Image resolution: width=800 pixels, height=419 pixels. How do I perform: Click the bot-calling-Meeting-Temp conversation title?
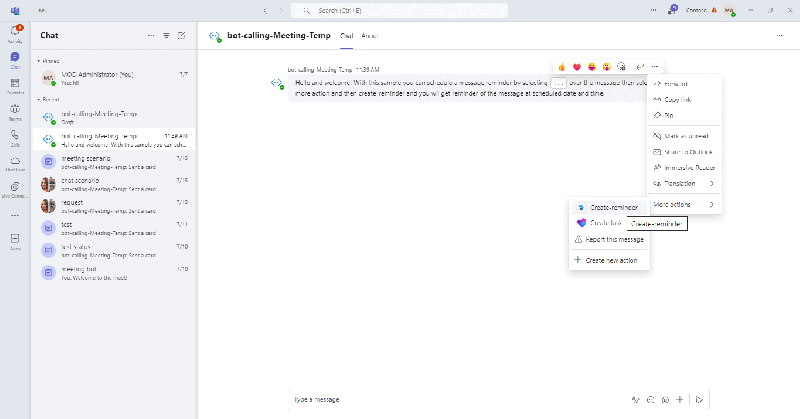(279, 35)
